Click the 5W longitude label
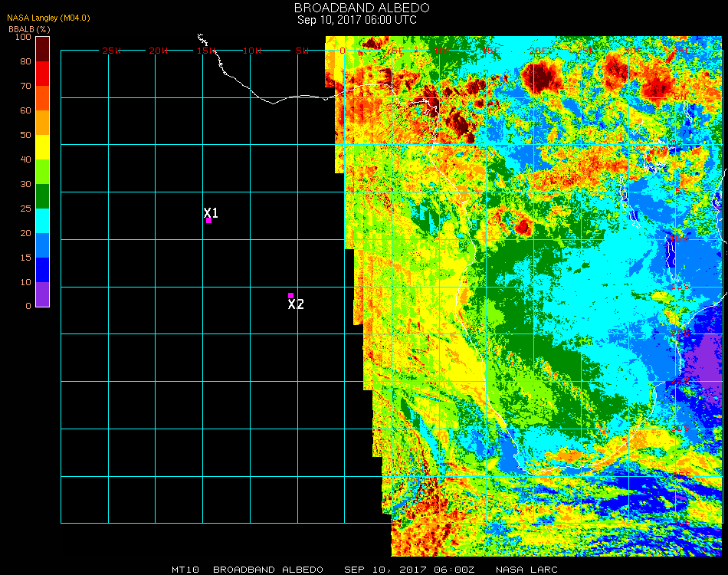The height and width of the screenshot is (575, 728). [302, 51]
